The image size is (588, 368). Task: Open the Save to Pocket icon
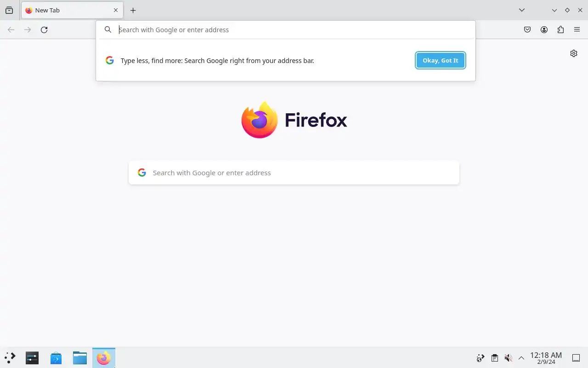point(527,30)
